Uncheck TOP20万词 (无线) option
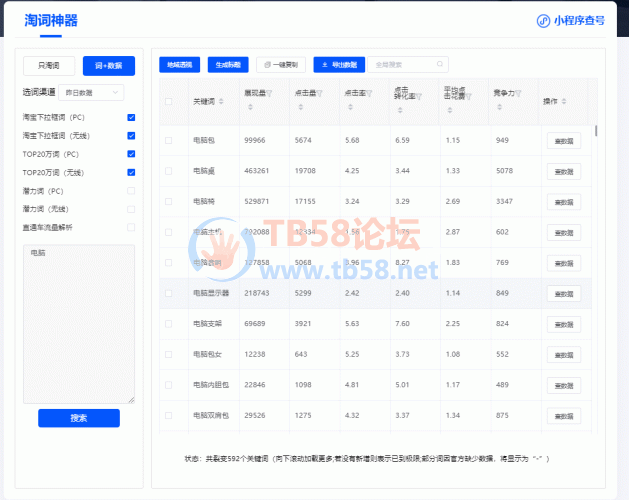629x500 pixels. [131, 173]
